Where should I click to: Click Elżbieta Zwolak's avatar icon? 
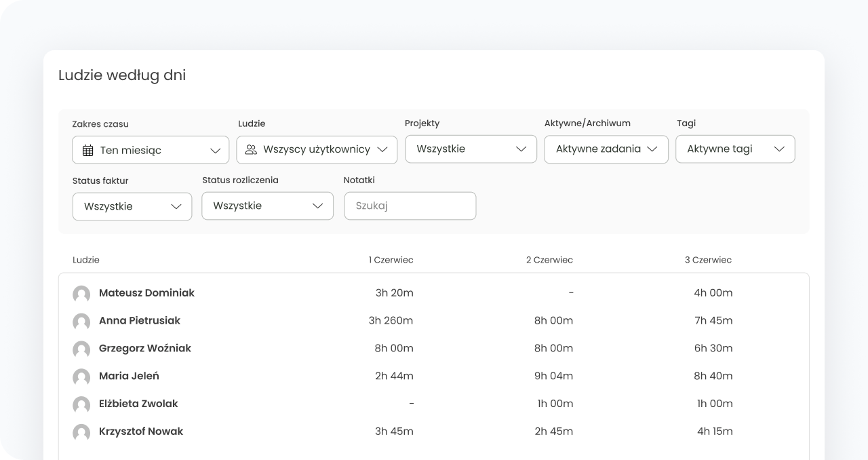pyautogui.click(x=81, y=404)
